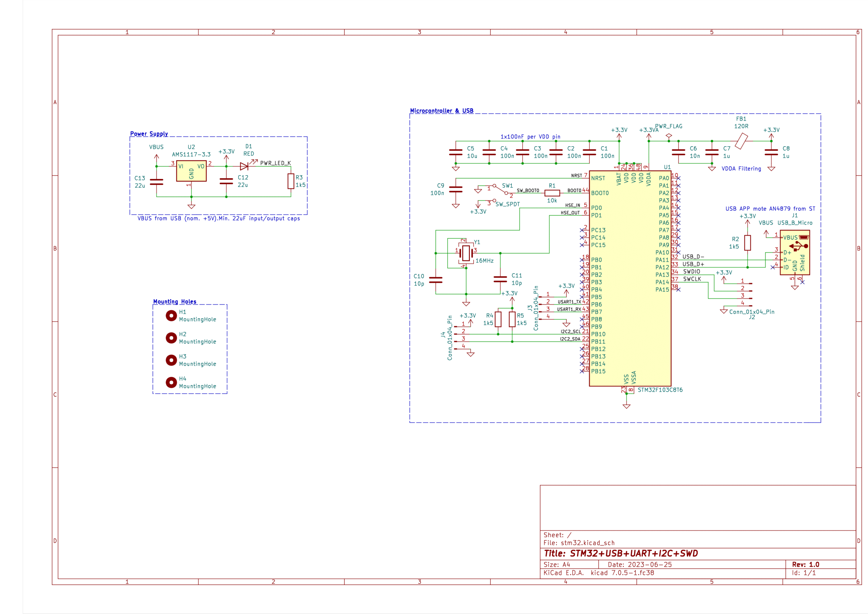868x614 pixels.
Task: Select resistor R1 10k symbol
Action: pos(552,193)
